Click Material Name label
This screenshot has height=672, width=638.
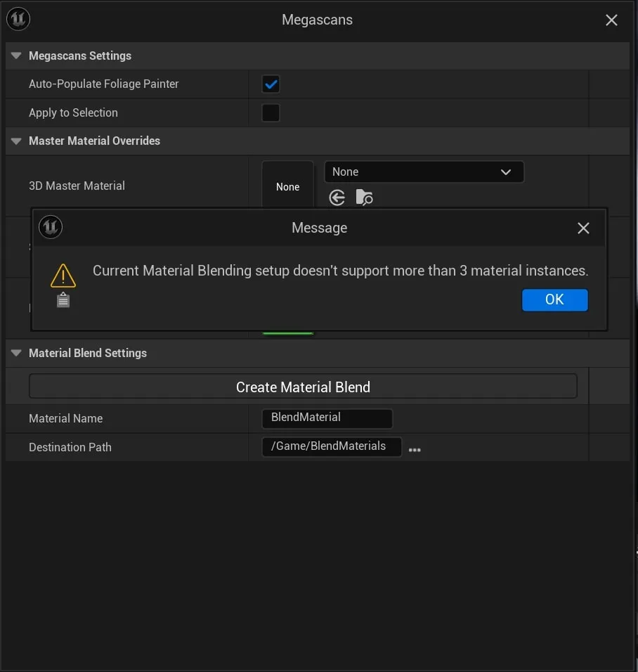click(65, 418)
